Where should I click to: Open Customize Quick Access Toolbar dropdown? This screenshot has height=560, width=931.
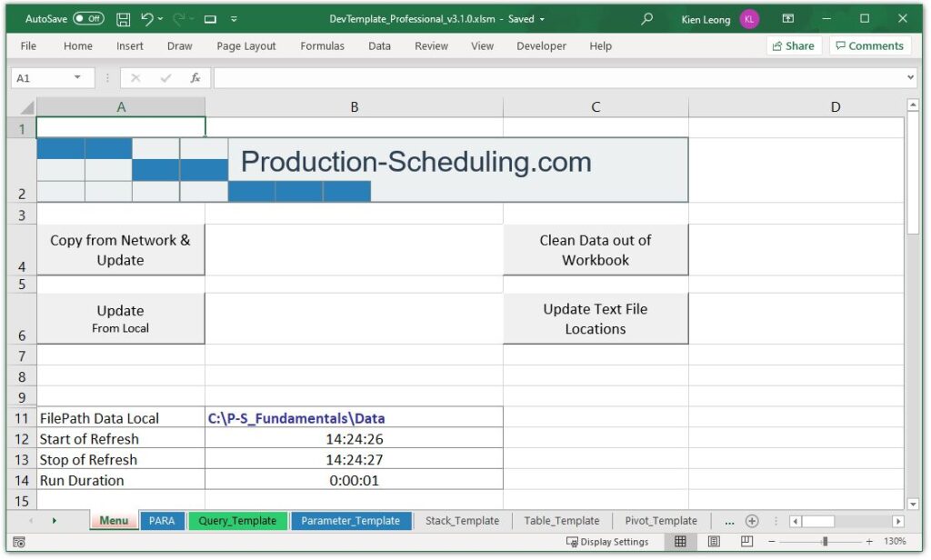(x=234, y=19)
